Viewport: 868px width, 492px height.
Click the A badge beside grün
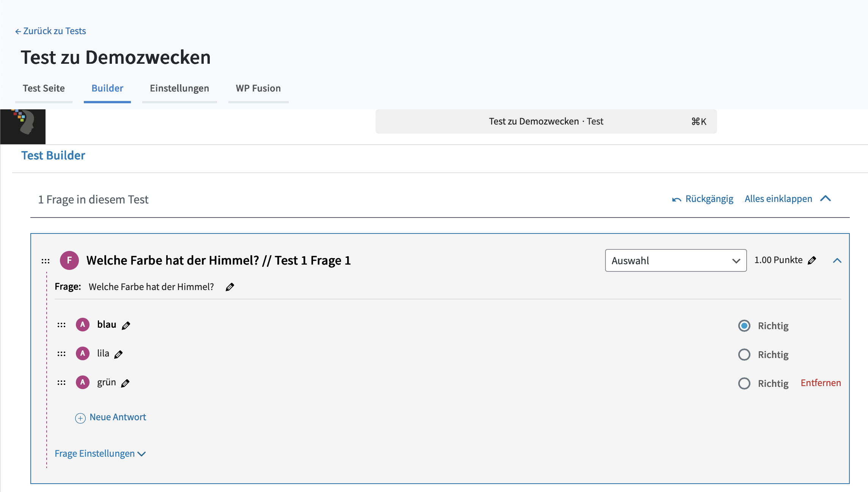coord(83,382)
